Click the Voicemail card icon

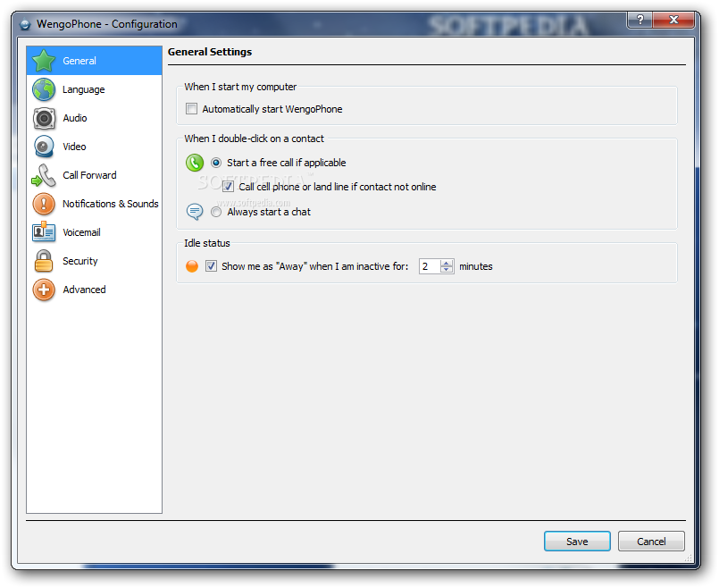tap(44, 232)
